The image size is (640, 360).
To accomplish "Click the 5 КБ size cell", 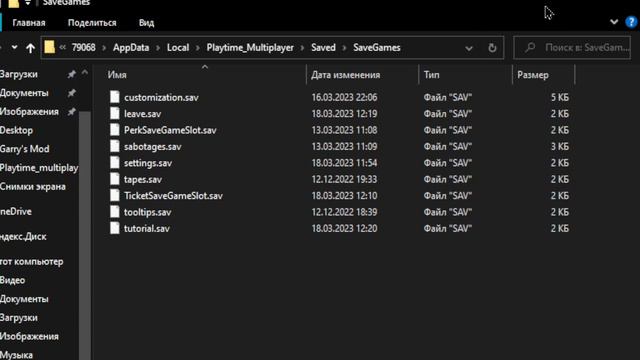I will (x=560, y=98).
